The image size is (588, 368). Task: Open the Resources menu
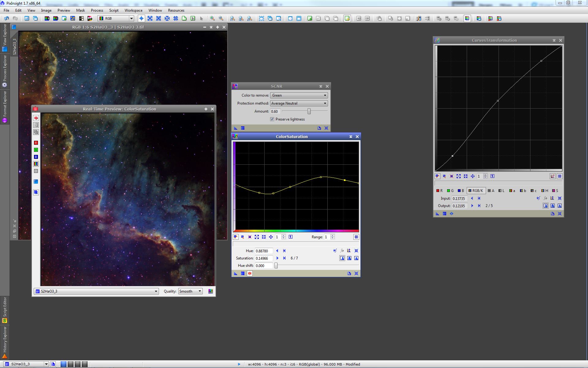coord(176,10)
